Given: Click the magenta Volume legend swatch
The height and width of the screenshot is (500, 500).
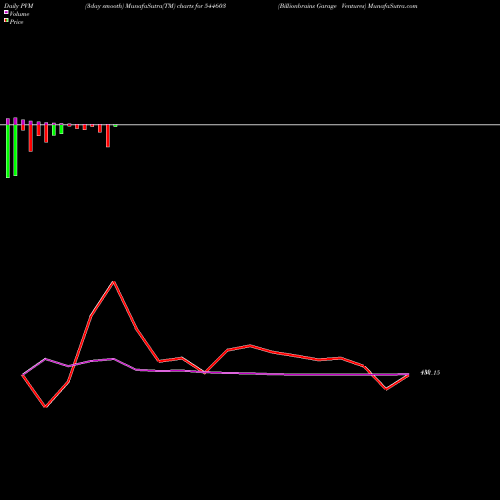Looking at the screenshot, I should coord(6,12).
